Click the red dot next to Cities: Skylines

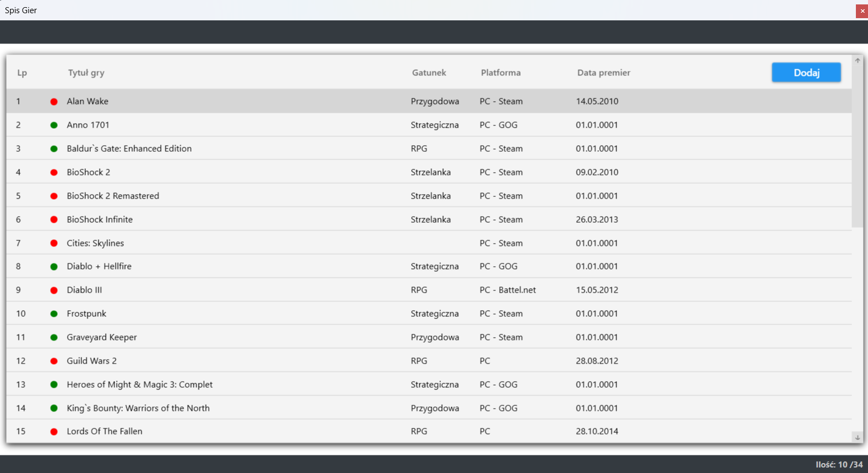(54, 244)
